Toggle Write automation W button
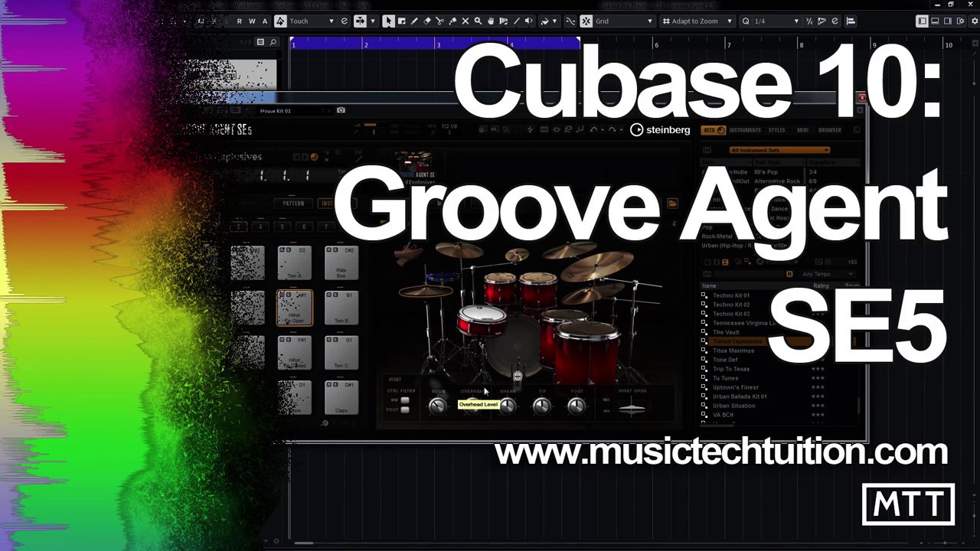The width and height of the screenshot is (980, 551). pos(252,21)
